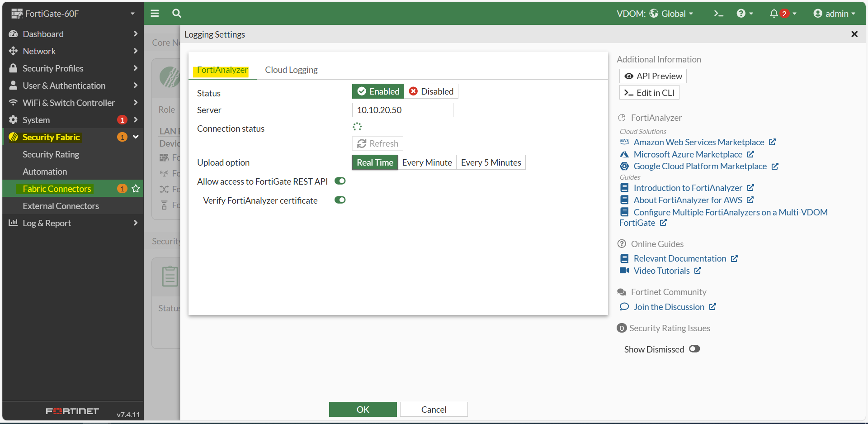This screenshot has height=424, width=868.
Task: Set Status to Enabled
Action: (x=378, y=91)
